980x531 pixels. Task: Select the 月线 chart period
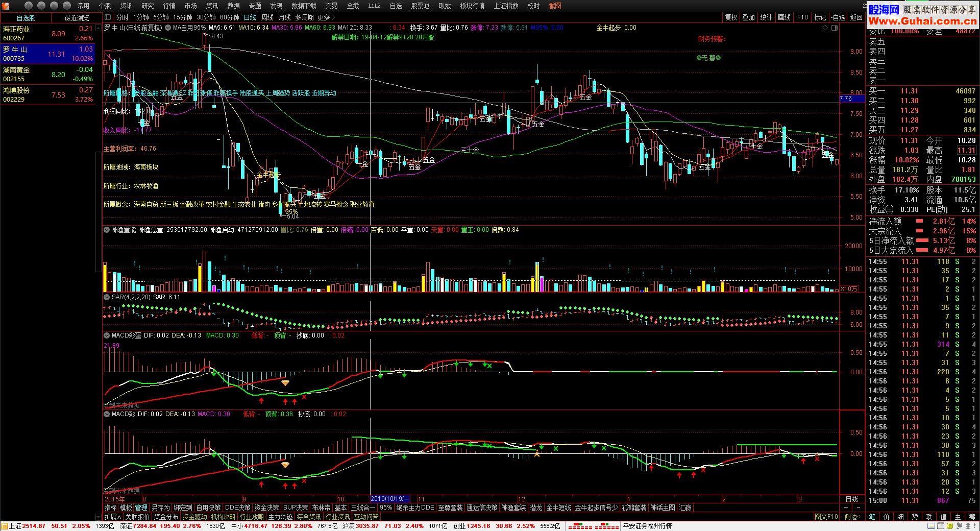tap(284, 17)
